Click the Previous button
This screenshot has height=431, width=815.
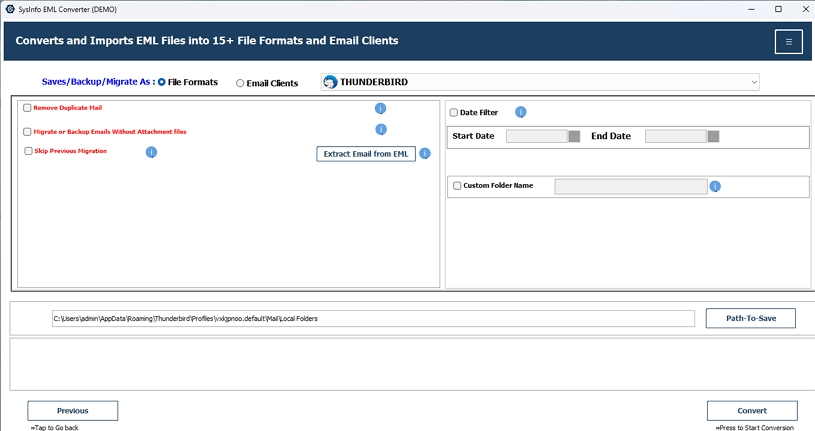pyautogui.click(x=73, y=411)
